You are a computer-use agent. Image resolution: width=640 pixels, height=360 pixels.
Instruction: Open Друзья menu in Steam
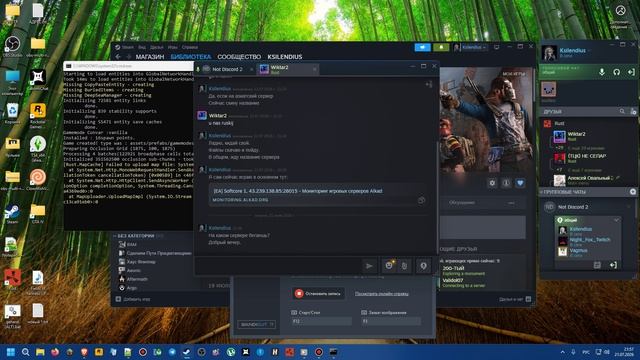click(156, 47)
